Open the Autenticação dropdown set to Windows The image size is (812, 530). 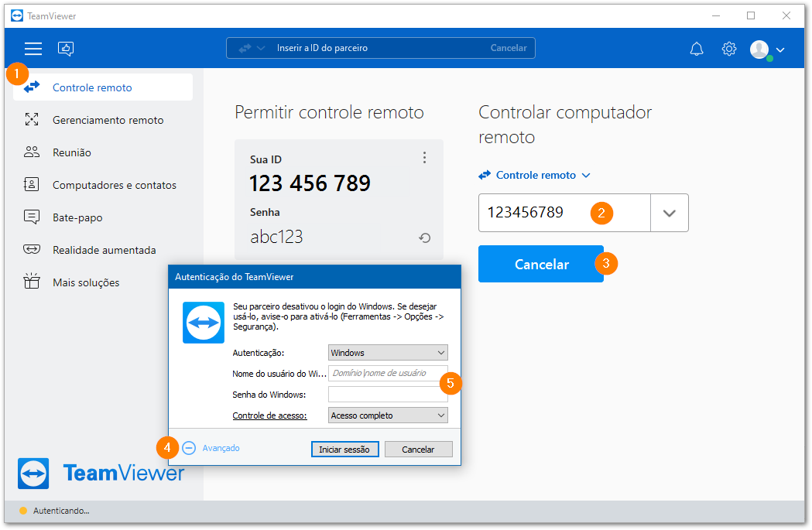tap(388, 353)
